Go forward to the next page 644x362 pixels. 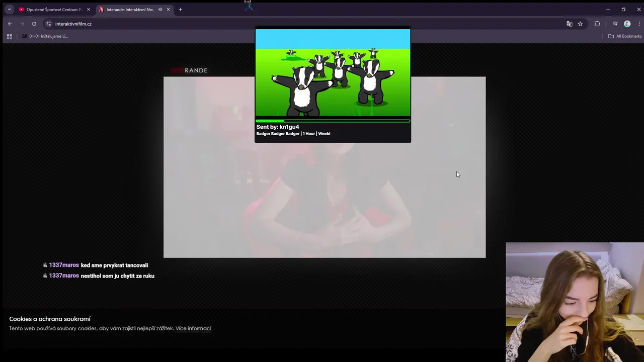click(22, 24)
